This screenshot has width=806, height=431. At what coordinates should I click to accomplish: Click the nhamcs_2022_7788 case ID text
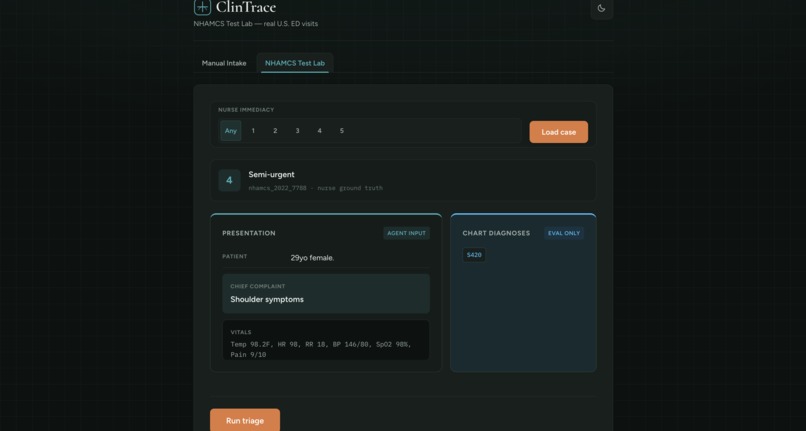pyautogui.click(x=278, y=188)
